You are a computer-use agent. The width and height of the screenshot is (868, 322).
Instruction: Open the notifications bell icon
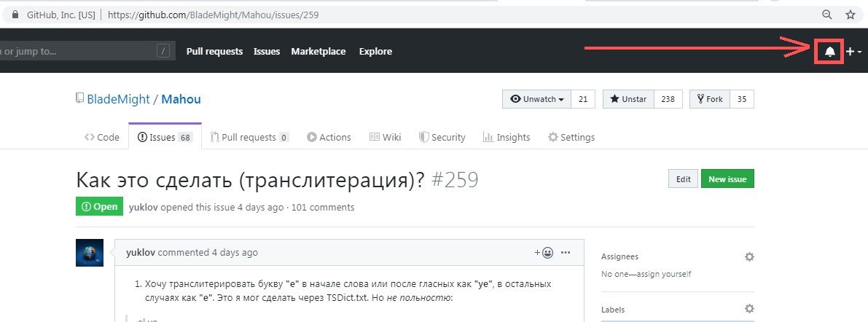pos(829,52)
